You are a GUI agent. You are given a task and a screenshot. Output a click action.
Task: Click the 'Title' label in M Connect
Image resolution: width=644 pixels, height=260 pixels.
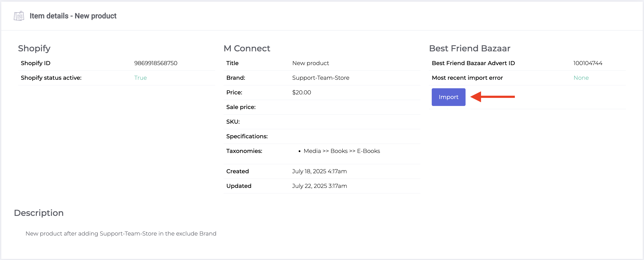point(232,63)
